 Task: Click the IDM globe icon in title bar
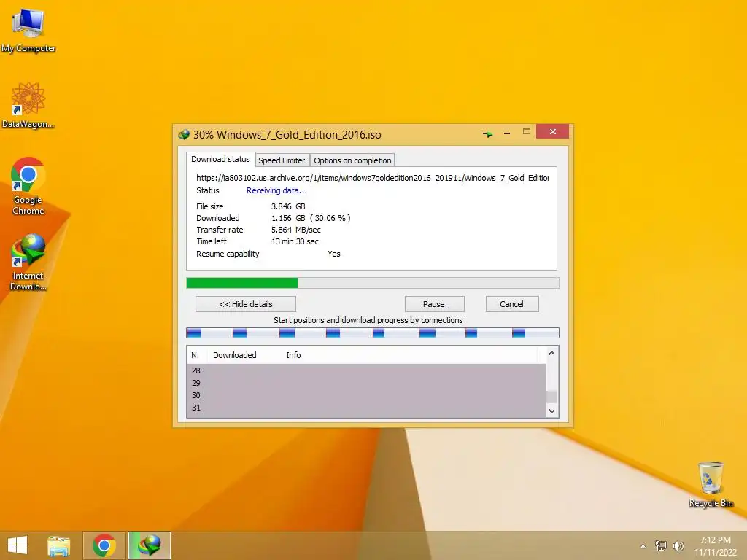[184, 135]
